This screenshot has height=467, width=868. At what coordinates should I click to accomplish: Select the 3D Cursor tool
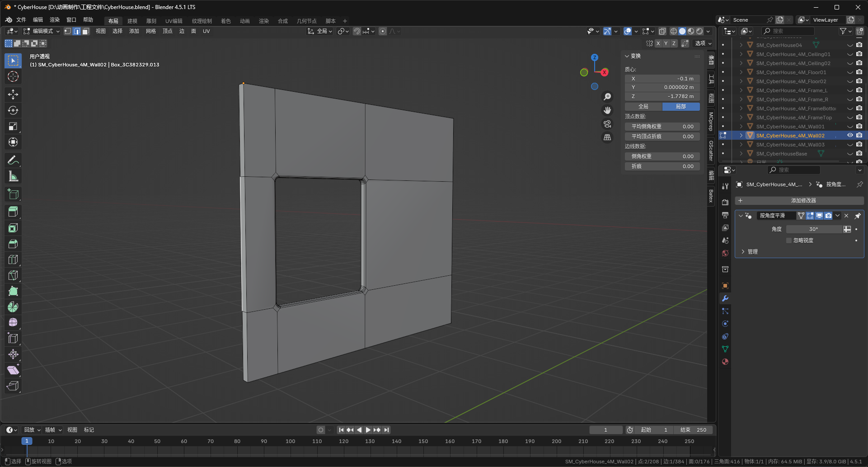(x=13, y=77)
